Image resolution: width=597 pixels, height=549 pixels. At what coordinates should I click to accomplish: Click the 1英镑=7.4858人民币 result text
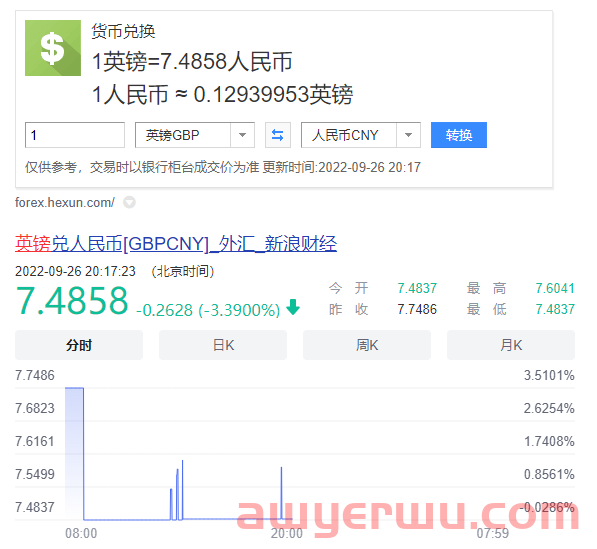point(192,61)
